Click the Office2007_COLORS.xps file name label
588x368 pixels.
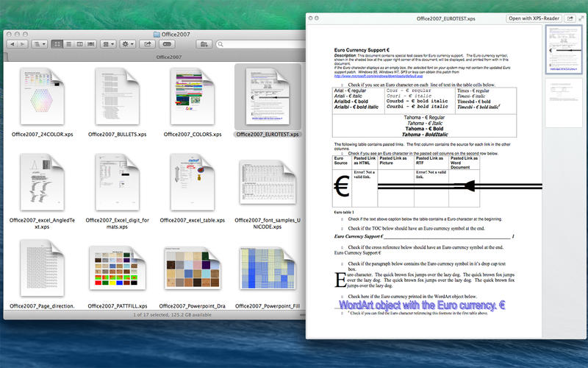(193, 134)
